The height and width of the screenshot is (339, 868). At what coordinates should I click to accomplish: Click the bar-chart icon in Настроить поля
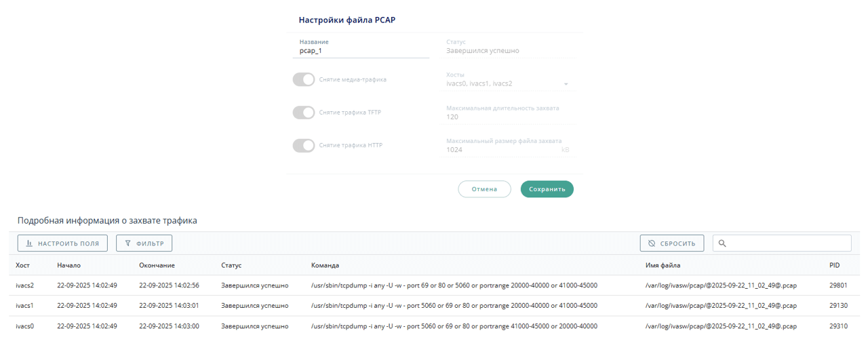[29, 243]
